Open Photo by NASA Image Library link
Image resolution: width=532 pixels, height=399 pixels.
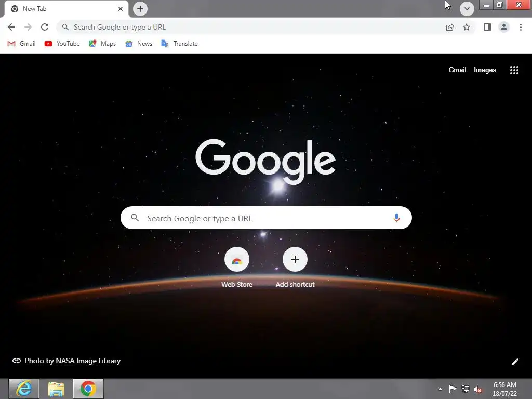click(73, 361)
